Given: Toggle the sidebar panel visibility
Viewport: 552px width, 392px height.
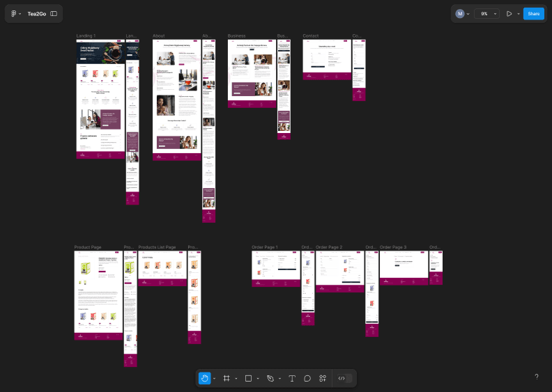Looking at the screenshot, I should 54,13.
